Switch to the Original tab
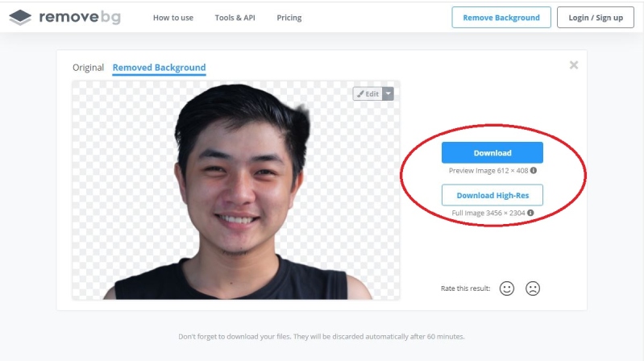This screenshot has height=361, width=644. click(x=88, y=68)
